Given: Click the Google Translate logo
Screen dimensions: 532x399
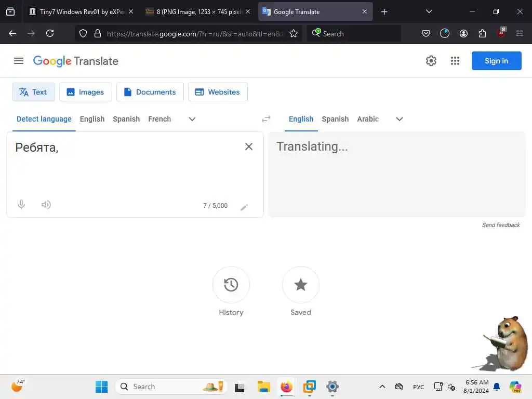Looking at the screenshot, I should coord(76,61).
